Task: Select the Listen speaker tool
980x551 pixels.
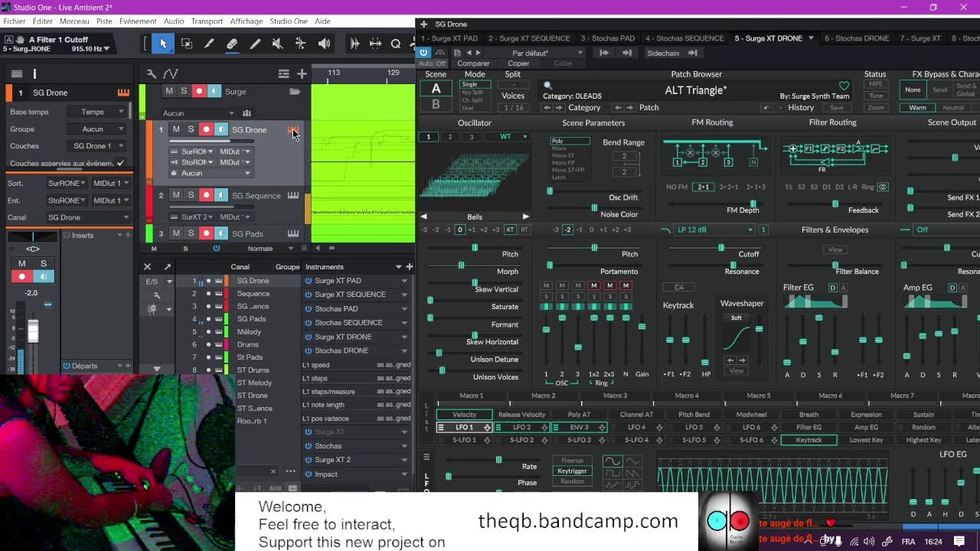Action: (324, 44)
